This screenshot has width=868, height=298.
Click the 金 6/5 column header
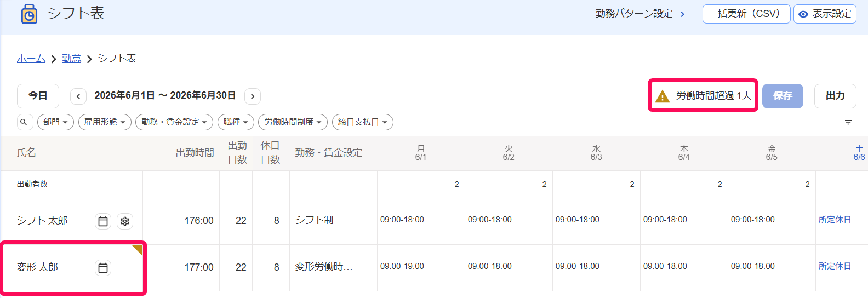772,153
